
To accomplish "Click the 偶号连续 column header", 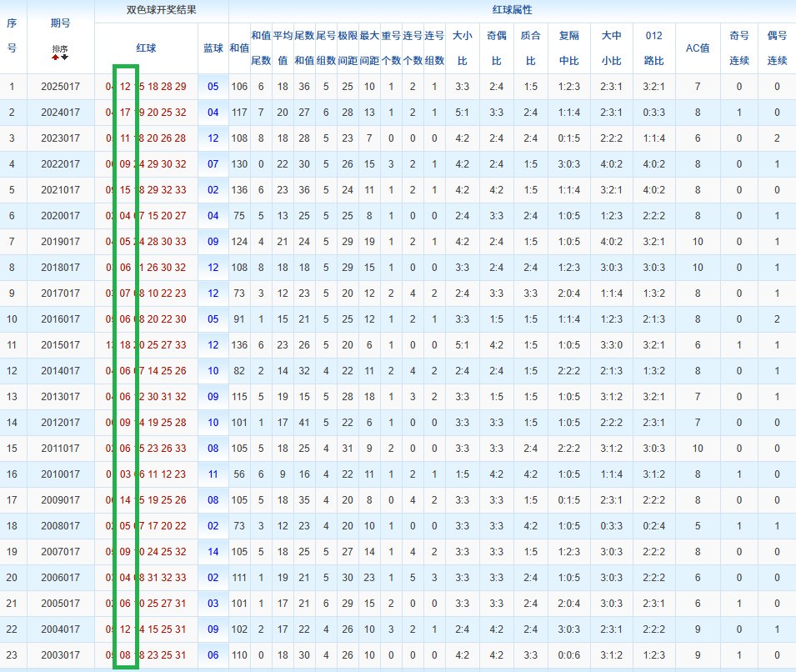I will pos(777,48).
